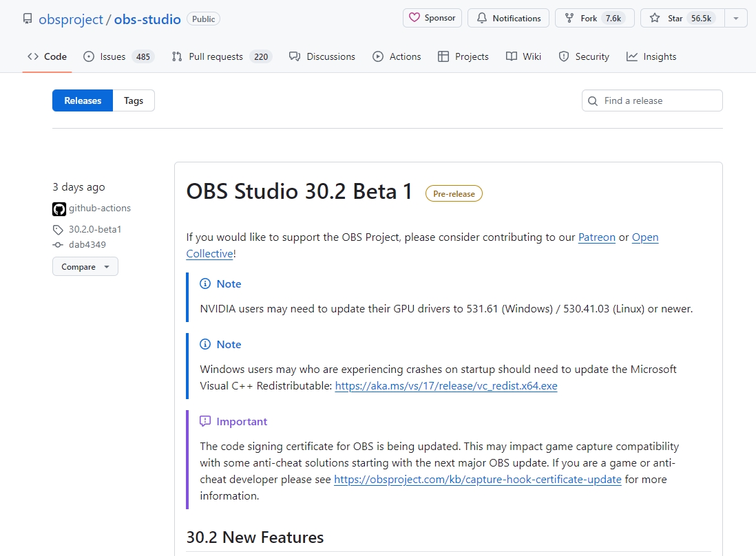Click the info icon of the Windows Note

click(x=205, y=344)
